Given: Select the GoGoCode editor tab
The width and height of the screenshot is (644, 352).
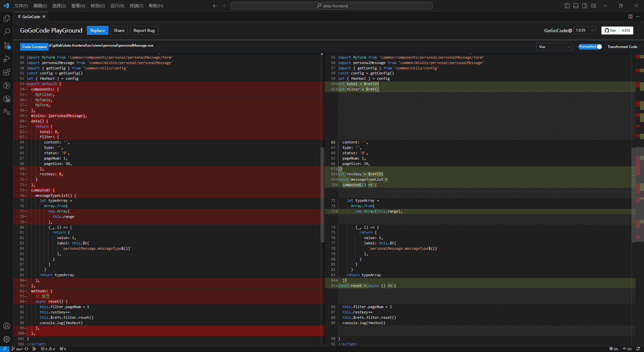Looking at the screenshot, I should pyautogui.click(x=31, y=17).
